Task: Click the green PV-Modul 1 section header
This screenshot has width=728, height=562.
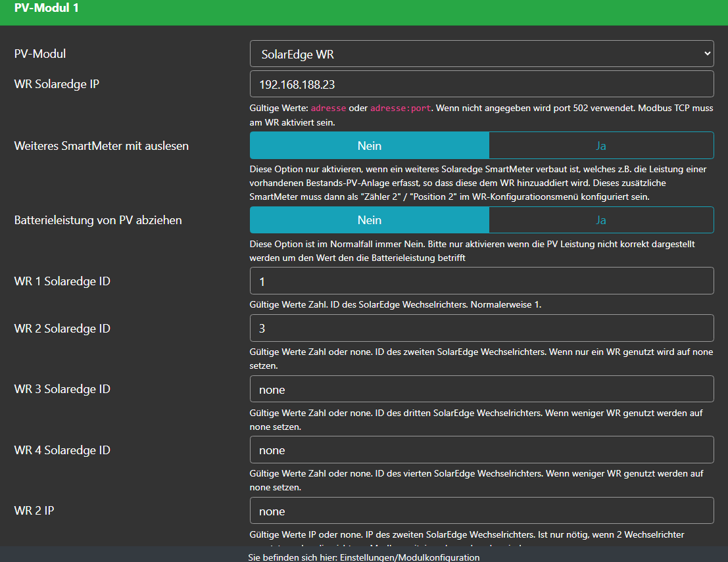Action: pyautogui.click(x=364, y=9)
